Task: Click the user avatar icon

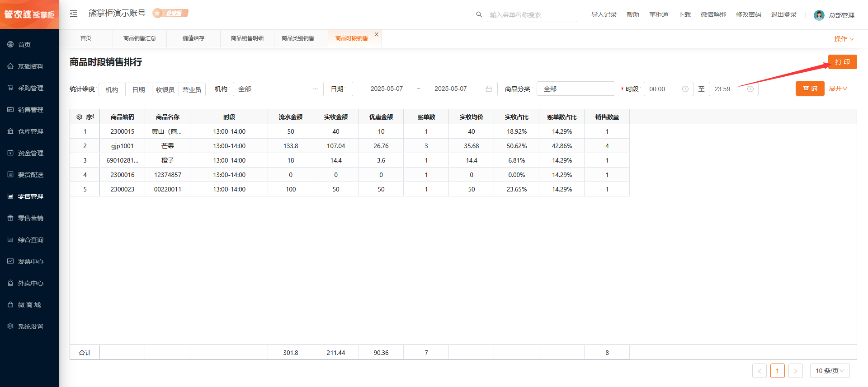Action: (819, 15)
